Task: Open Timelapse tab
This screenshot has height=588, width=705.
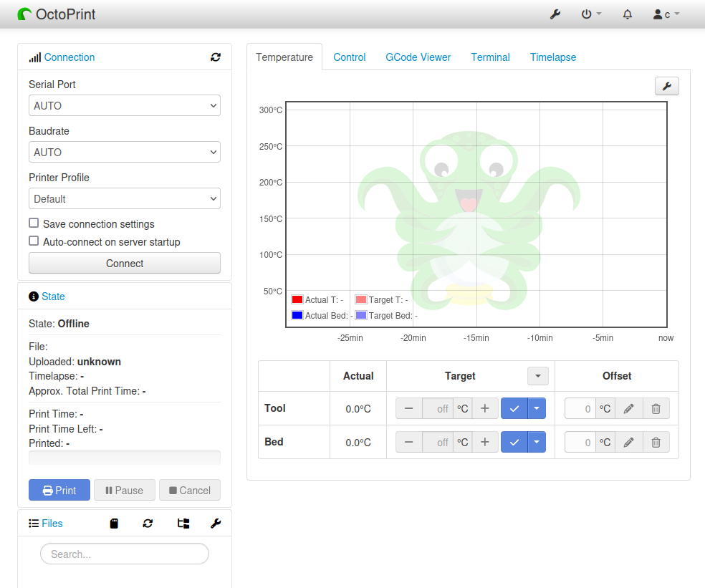Action: pos(553,57)
